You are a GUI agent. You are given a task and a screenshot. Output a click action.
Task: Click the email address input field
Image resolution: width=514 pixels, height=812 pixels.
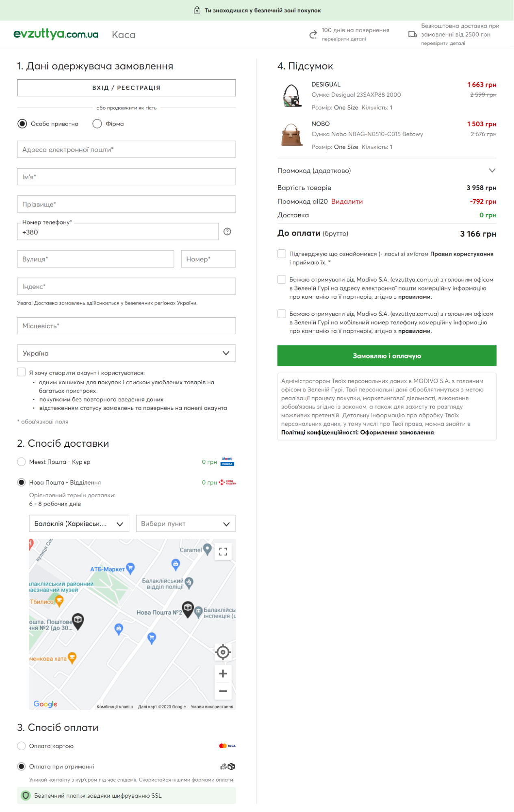126,149
